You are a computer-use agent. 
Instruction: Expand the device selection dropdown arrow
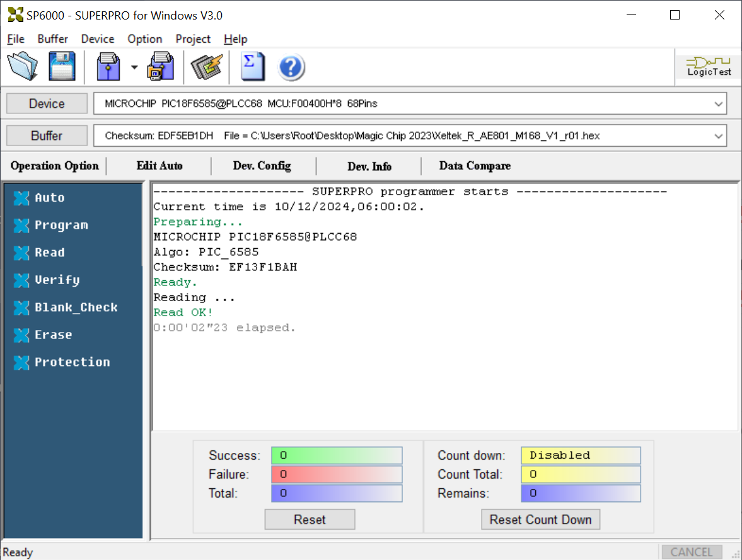pyautogui.click(x=718, y=103)
